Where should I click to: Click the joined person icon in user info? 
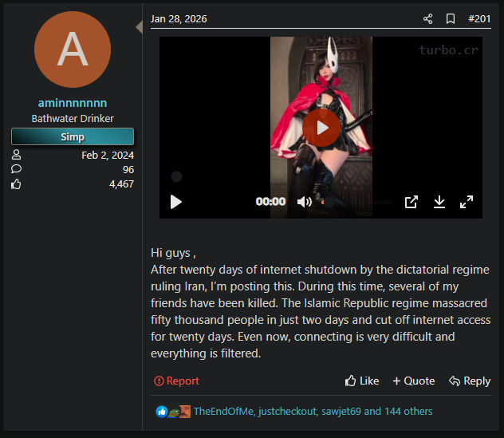(16, 155)
